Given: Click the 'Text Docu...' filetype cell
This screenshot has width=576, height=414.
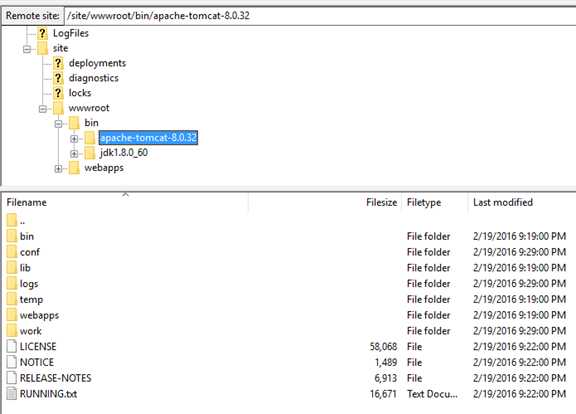Looking at the screenshot, I should (x=432, y=394).
